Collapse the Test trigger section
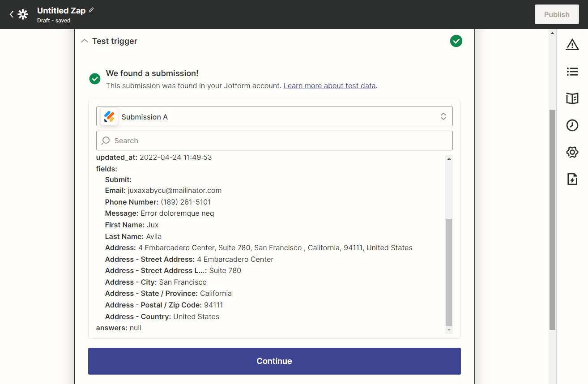This screenshot has width=588, height=384. 85,41
